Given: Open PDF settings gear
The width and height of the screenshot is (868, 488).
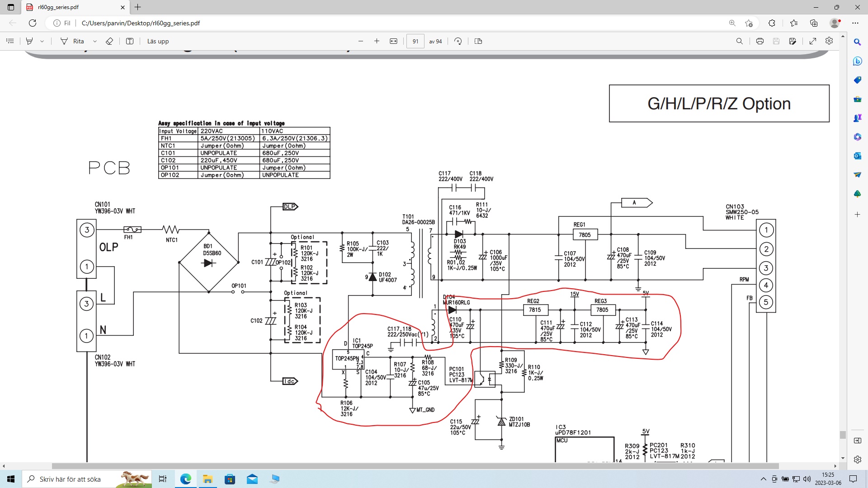Looking at the screenshot, I should (x=829, y=41).
